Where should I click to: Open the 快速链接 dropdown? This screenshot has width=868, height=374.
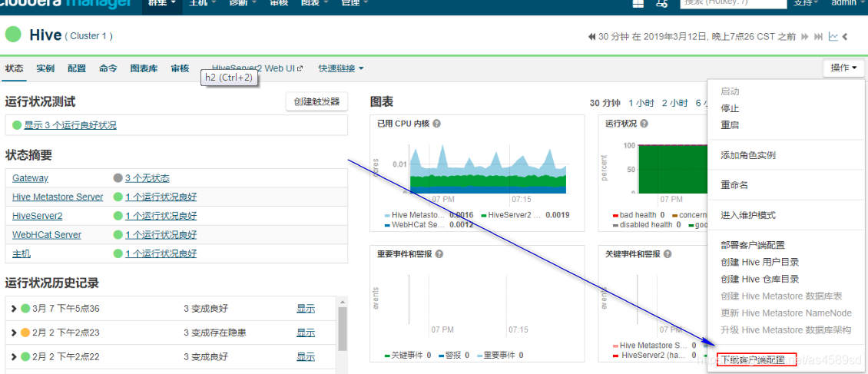341,68
